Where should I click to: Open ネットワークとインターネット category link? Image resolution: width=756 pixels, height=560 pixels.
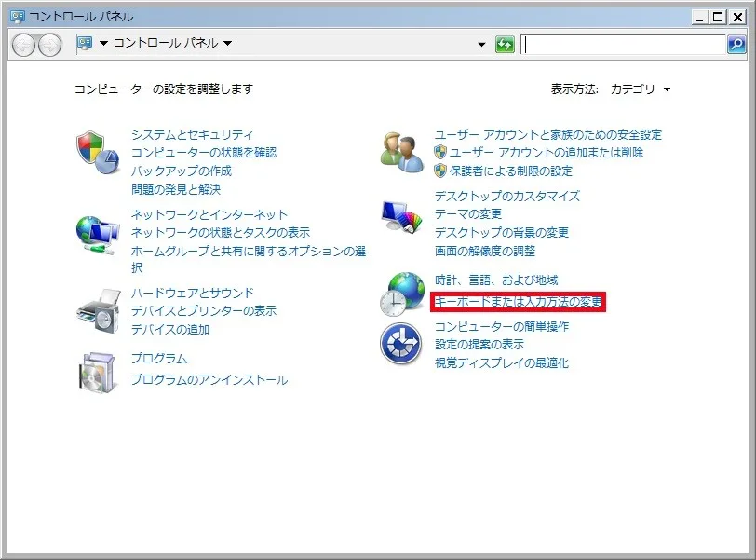(x=209, y=214)
